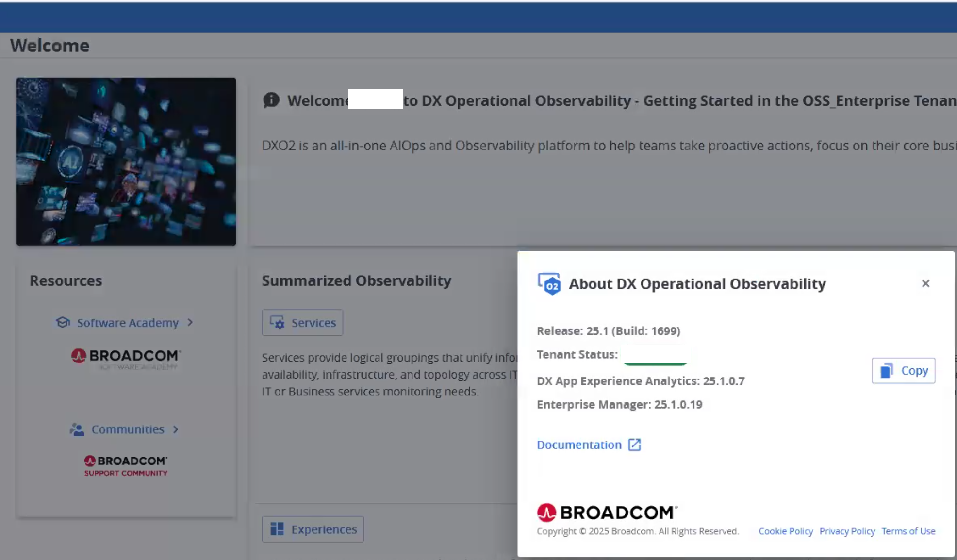Click the Software Academy graduation cap icon
The width and height of the screenshot is (957, 560).
(x=63, y=323)
